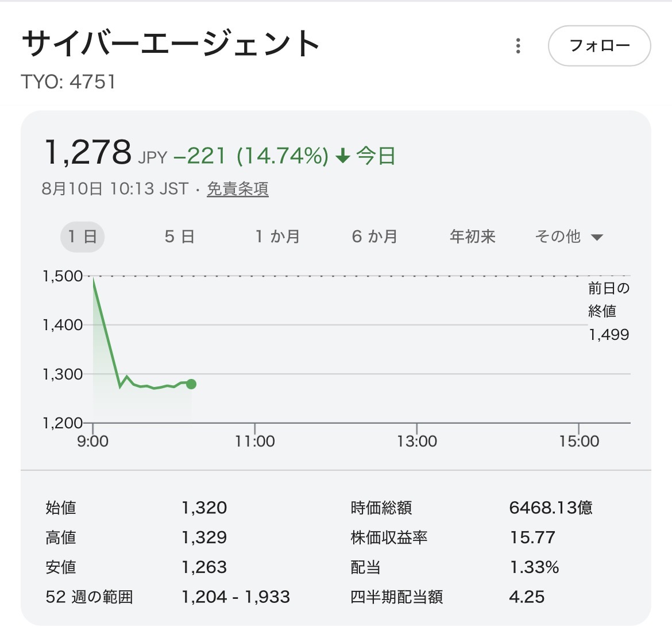Click the green current-price dot on chart
The width and height of the screenshot is (672, 627).
click(x=191, y=384)
